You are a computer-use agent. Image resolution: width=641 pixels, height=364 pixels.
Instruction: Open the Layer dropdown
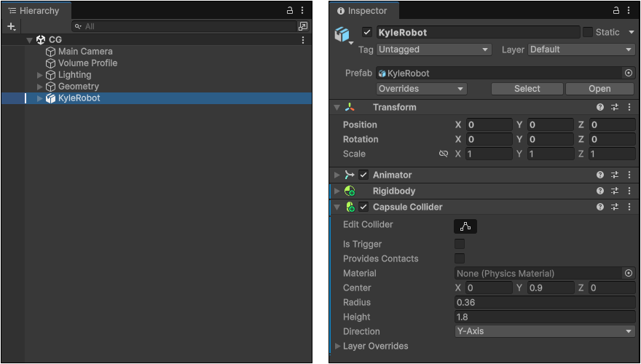point(581,50)
